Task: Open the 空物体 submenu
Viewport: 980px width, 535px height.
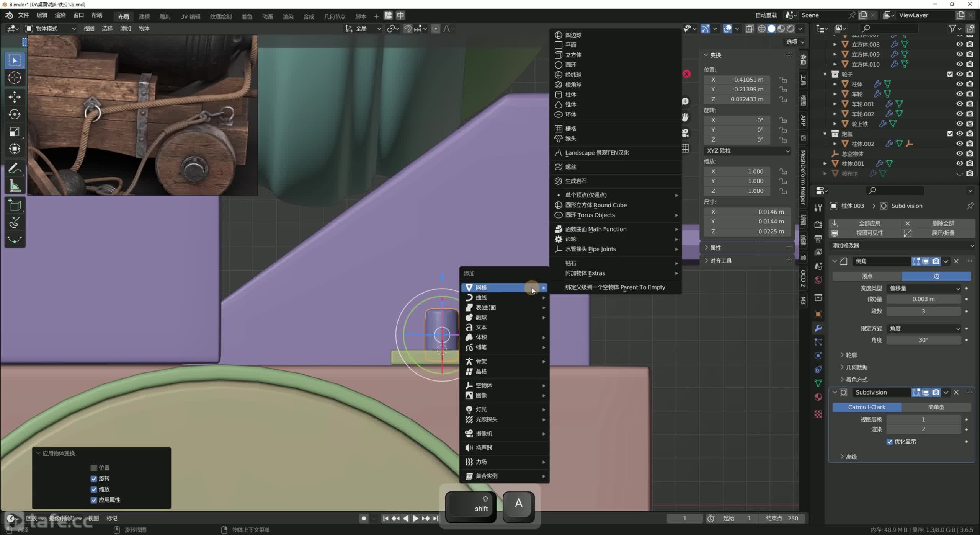Action: coord(504,385)
